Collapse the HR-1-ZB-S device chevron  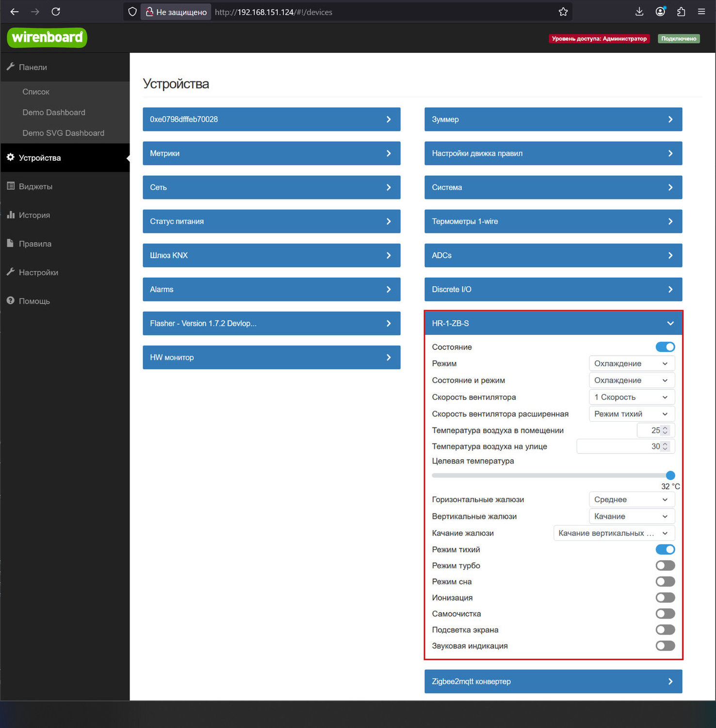click(670, 323)
